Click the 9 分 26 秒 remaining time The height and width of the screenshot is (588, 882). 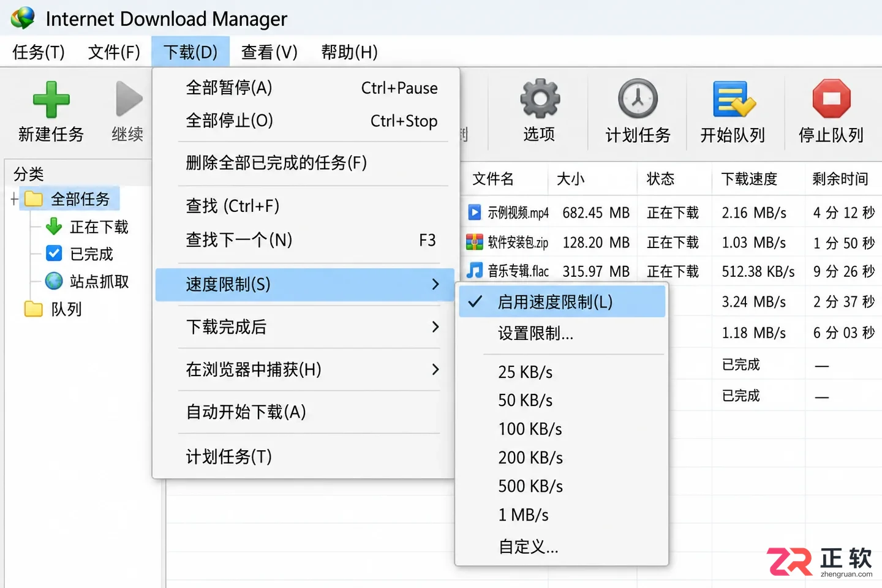(844, 271)
